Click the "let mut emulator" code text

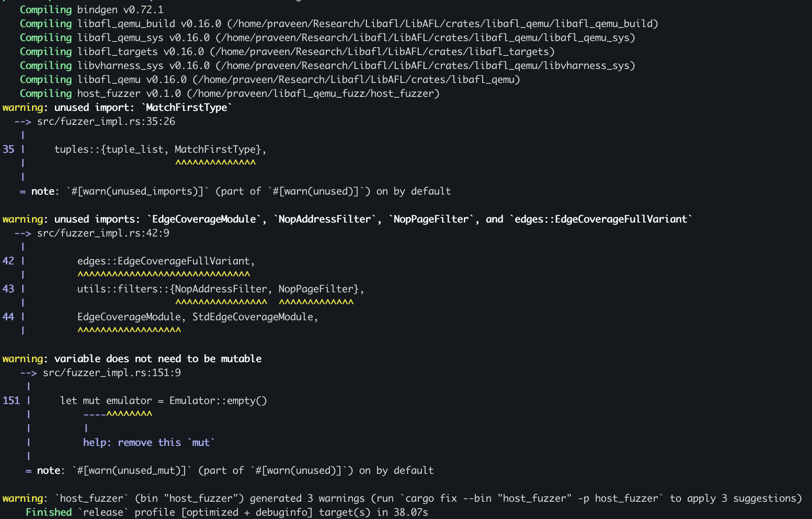(106, 401)
